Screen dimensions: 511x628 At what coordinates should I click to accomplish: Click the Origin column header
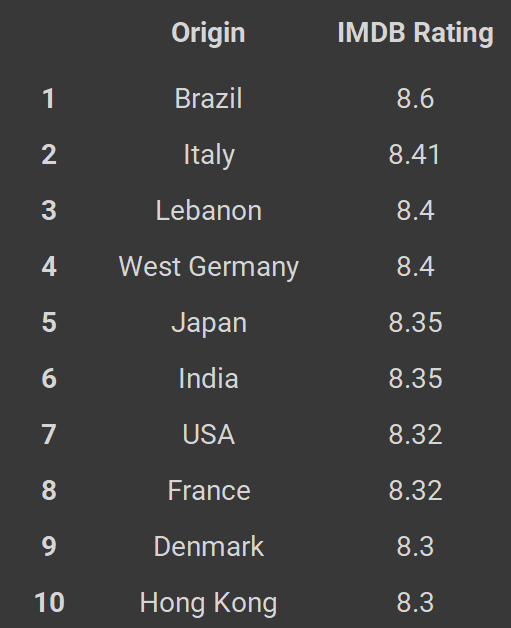tap(208, 33)
